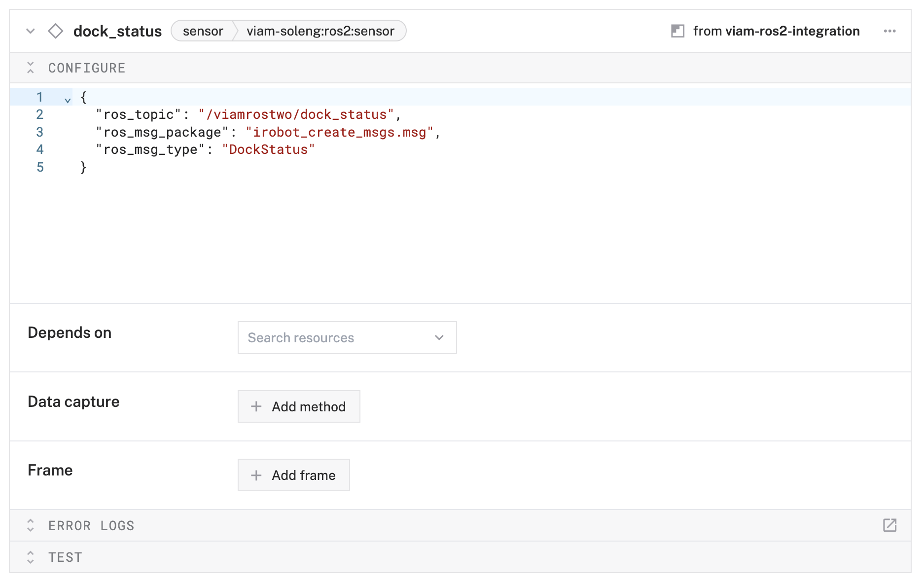Image resolution: width=924 pixels, height=583 pixels.
Task: Collapse the CONFIGURE section arrows
Action: (x=31, y=68)
